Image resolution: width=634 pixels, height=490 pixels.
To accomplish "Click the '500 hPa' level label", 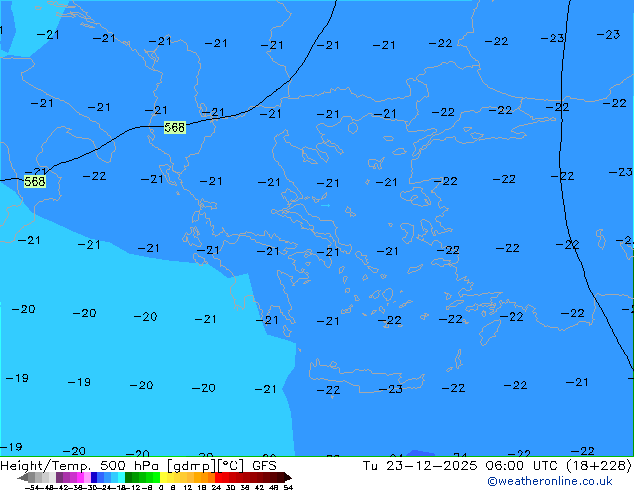I will click(x=129, y=466).
